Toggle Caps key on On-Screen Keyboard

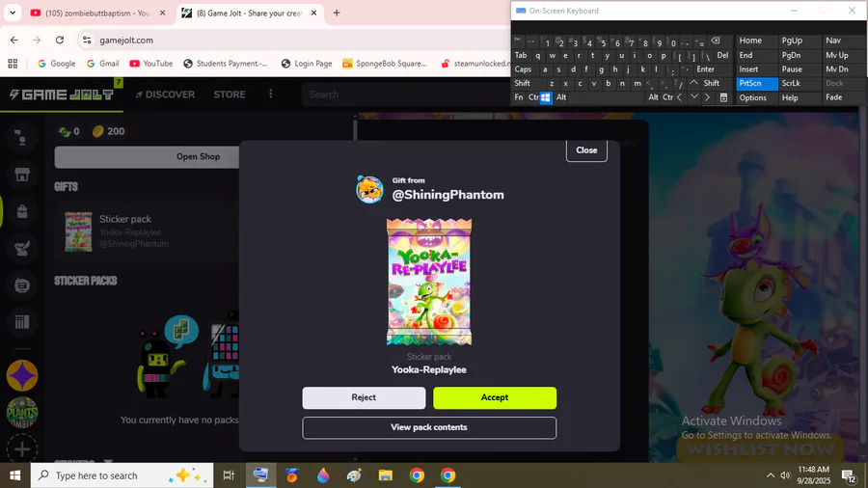pos(523,69)
